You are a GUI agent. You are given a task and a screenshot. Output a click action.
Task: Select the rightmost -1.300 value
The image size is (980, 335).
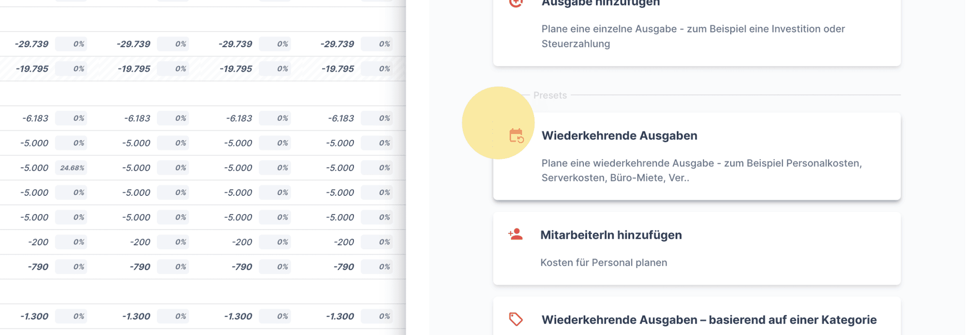(340, 316)
